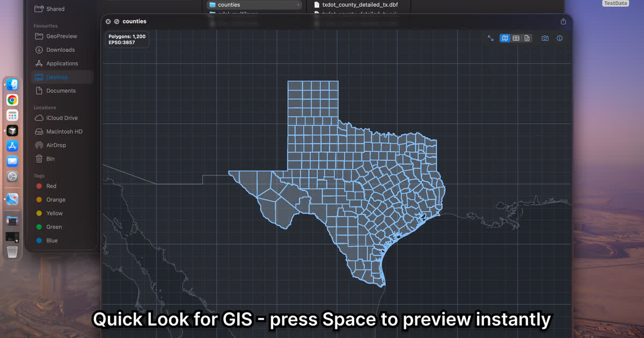The width and height of the screenshot is (644, 338).
Task: Click the Polygons and EPSG info badge
Action: pos(127,39)
